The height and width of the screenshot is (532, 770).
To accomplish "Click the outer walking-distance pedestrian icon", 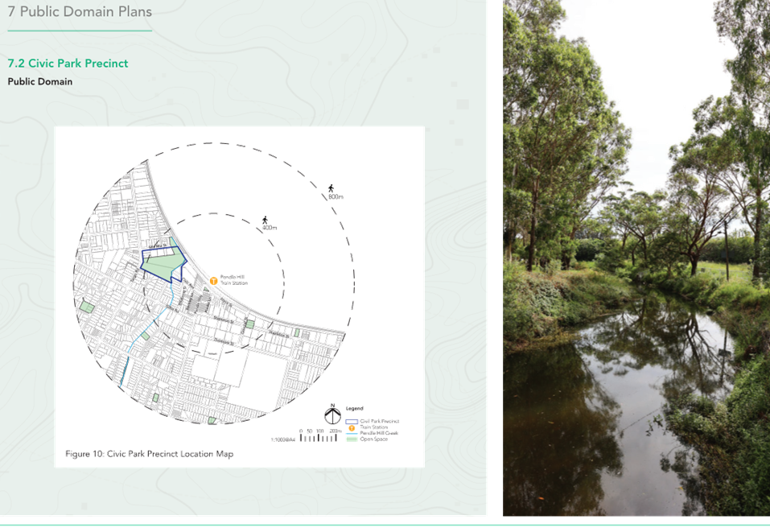I will pyautogui.click(x=329, y=188).
